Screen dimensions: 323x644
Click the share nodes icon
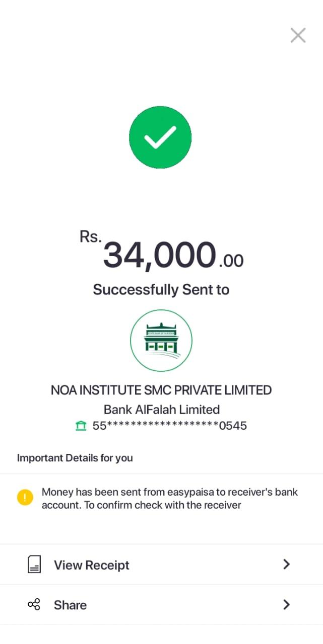[34, 605]
